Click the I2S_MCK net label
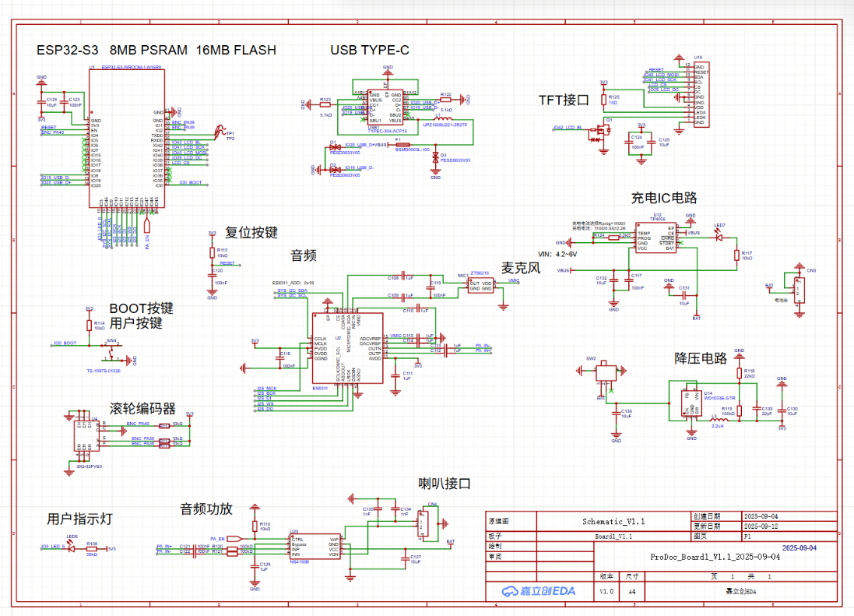The height and width of the screenshot is (616, 854). 267,389
